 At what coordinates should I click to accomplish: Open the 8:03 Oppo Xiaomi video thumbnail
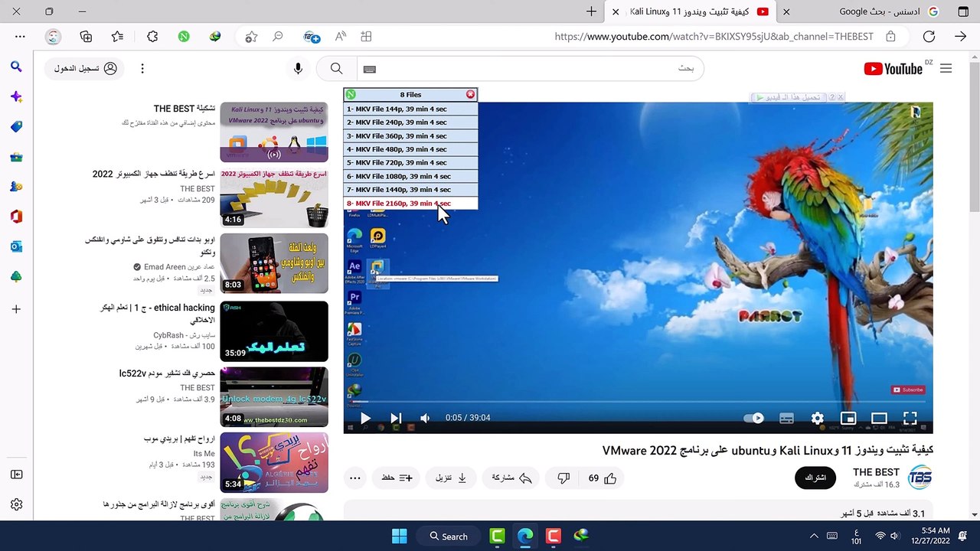pos(274,263)
